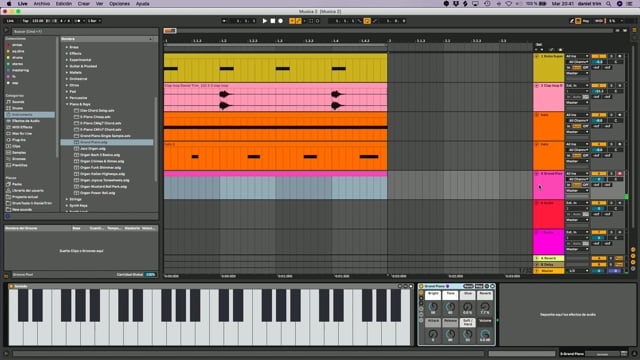This screenshot has width=640, height=360.
Task: Select the 'drums' collection with yellow dot
Action: tap(17, 58)
